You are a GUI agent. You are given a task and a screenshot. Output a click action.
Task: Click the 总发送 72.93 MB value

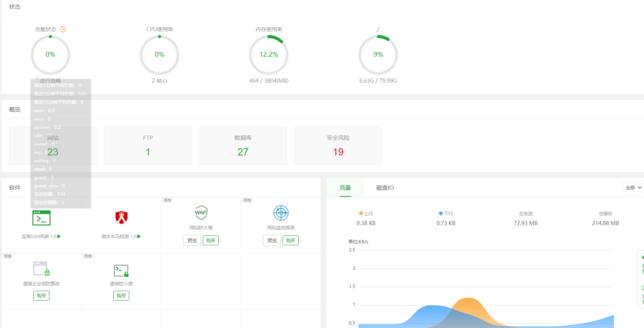tap(526, 223)
